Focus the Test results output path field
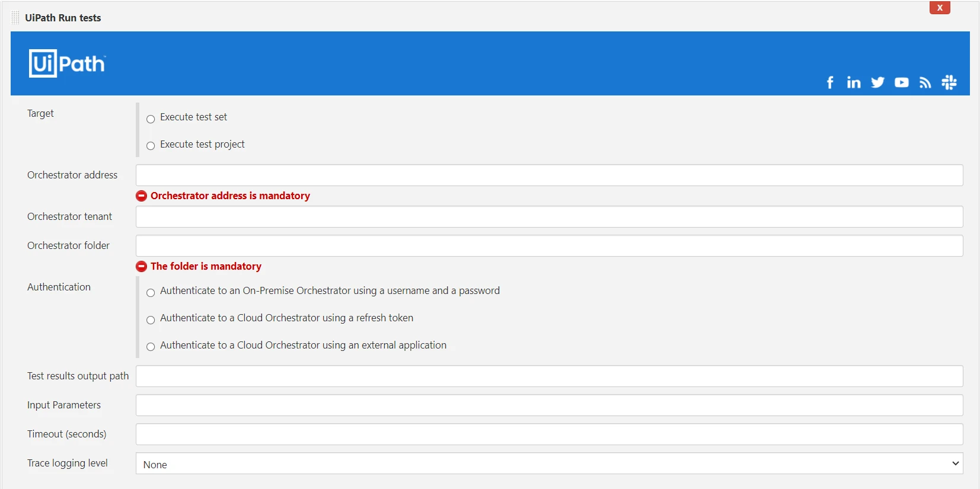Screen dimensions: 980x489 (x=549, y=376)
